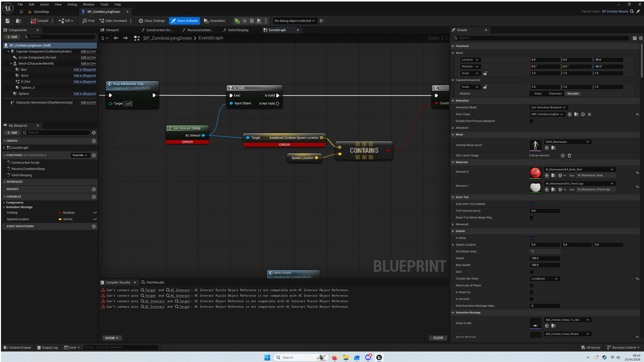Click the Save blueprint icon
Viewport: 644px width, 362px height.
8,21
